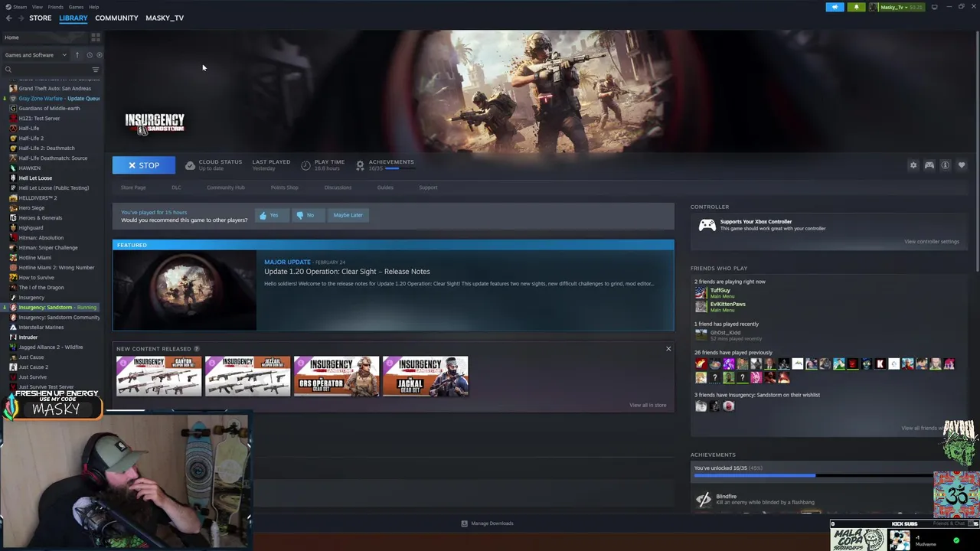Open the View menu
Viewport: 980px width, 551px height.
coord(37,7)
